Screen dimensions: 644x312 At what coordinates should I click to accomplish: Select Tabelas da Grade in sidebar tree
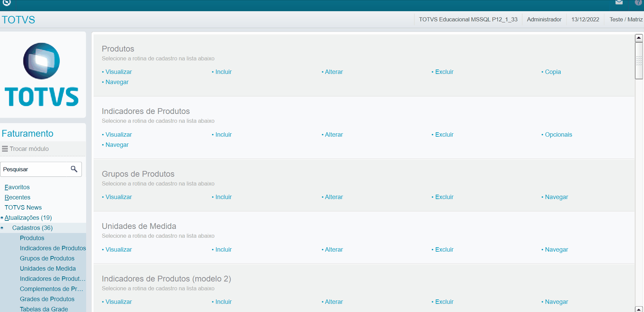click(x=44, y=309)
